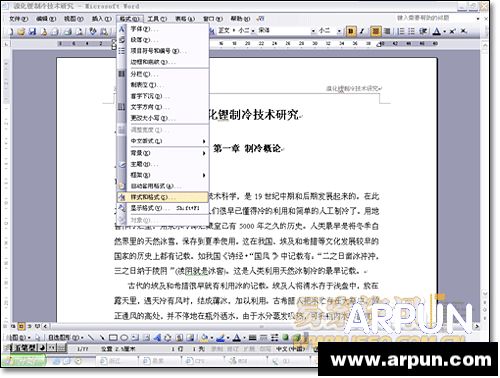Choose 边框和底纹 menu entry
This screenshot has height=378, width=500.
[163, 62]
